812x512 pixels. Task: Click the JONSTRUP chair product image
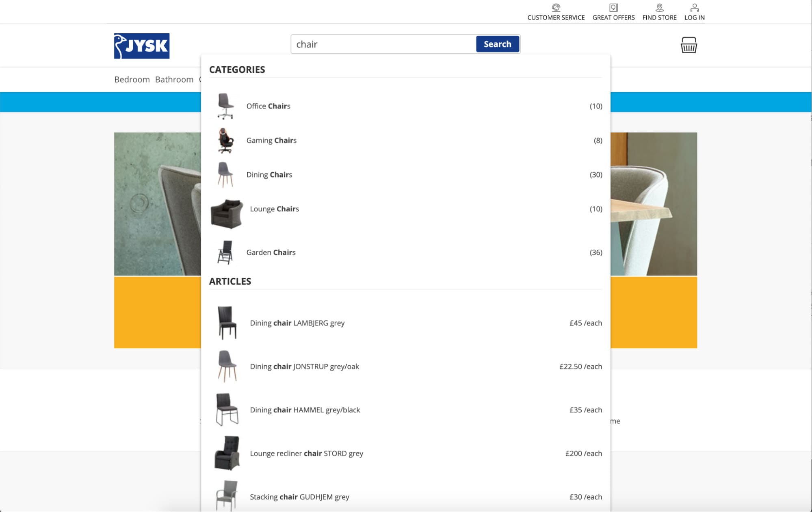[x=227, y=367]
